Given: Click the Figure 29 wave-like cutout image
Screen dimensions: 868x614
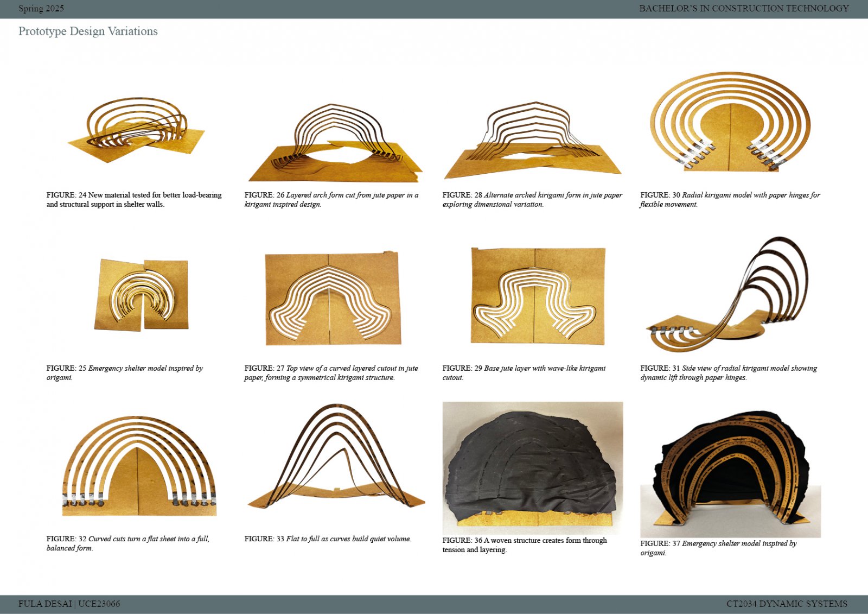Looking at the screenshot, I should (538, 295).
